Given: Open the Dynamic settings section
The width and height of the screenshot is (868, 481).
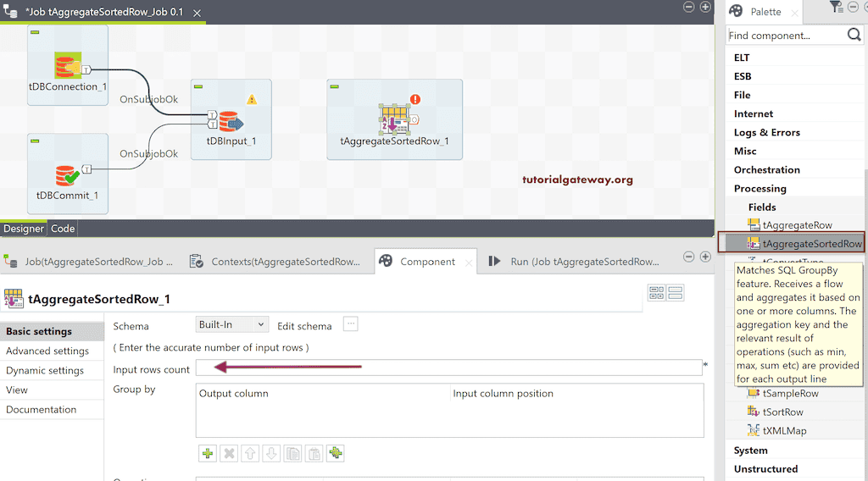Looking at the screenshot, I should click(x=52, y=370).
